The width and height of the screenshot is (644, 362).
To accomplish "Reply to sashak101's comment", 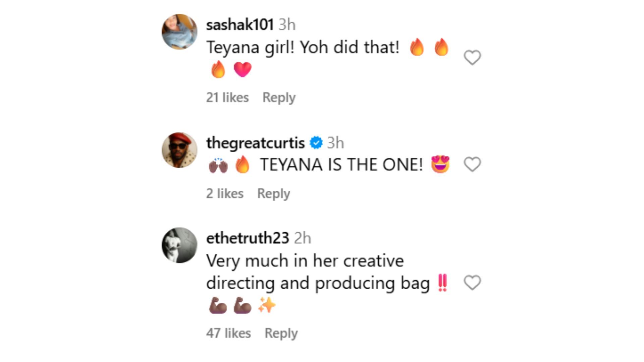I will pos(279,98).
